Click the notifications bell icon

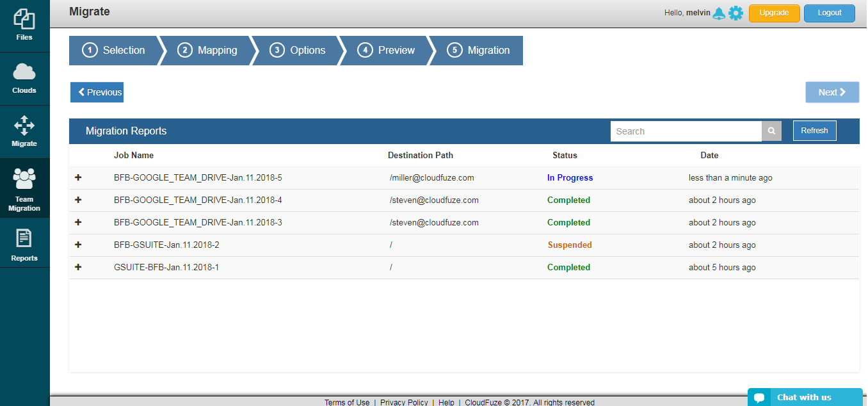(719, 13)
